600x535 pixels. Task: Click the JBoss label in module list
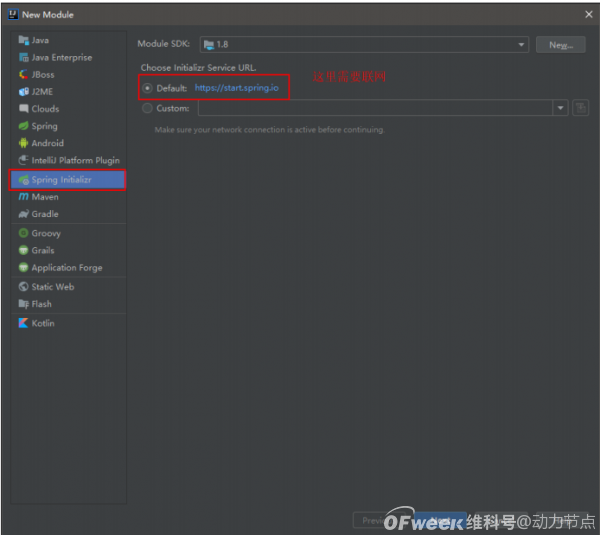point(43,75)
